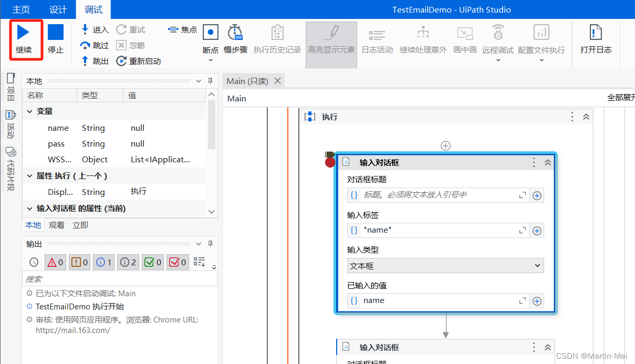Click plus button next to 输入标签 field
The height and width of the screenshot is (364, 635).
coord(537,231)
